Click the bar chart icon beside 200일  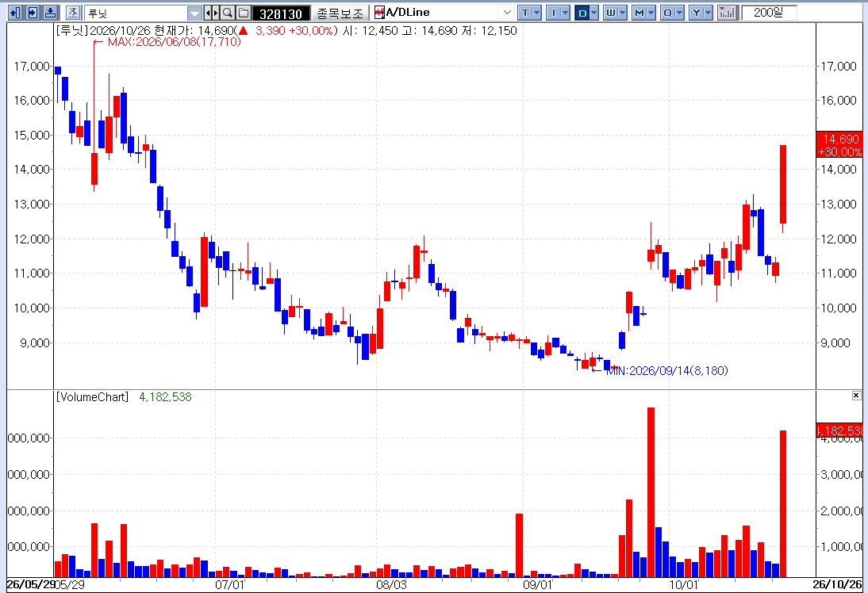click(727, 12)
